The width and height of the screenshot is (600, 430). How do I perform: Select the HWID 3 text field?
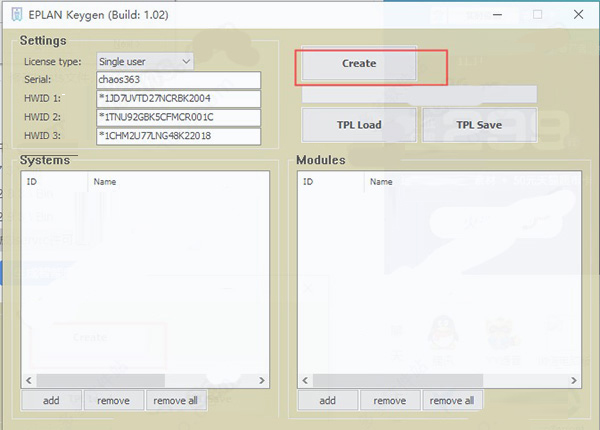tap(179, 136)
